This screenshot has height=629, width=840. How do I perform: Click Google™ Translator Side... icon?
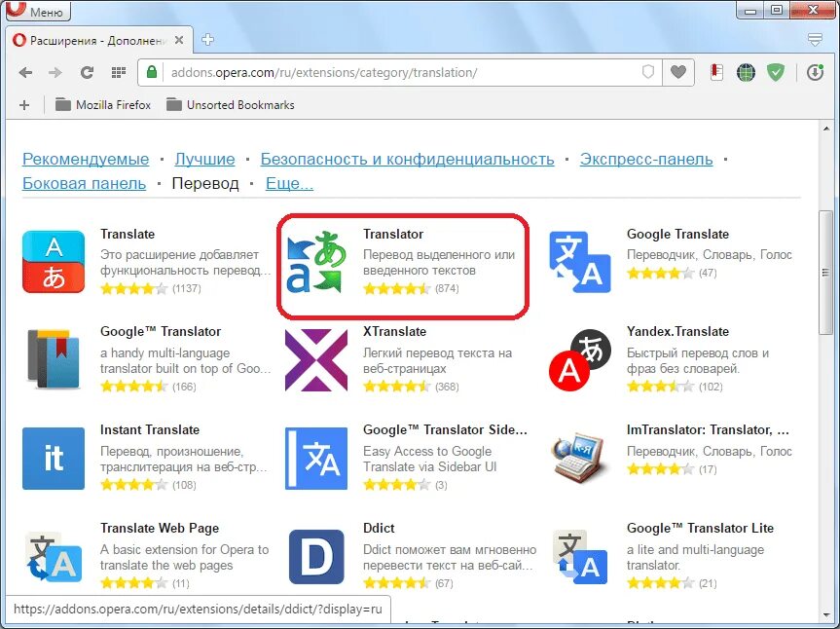tap(316, 458)
